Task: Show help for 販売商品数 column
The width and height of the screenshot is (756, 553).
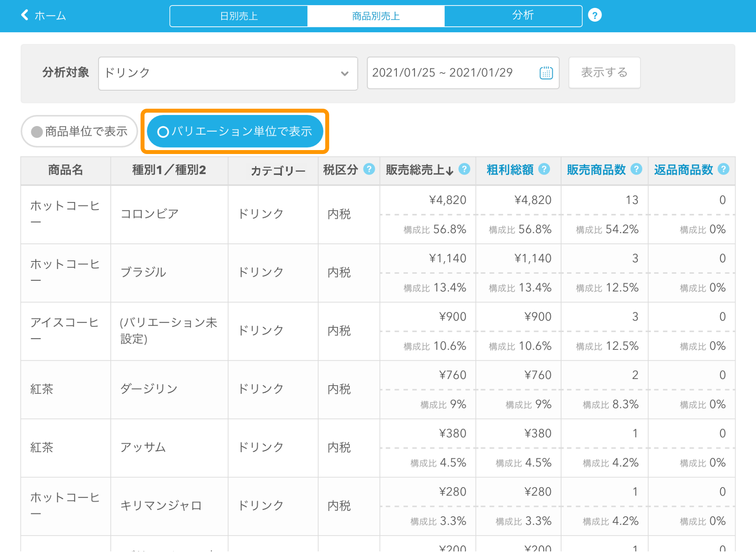Action: (636, 169)
